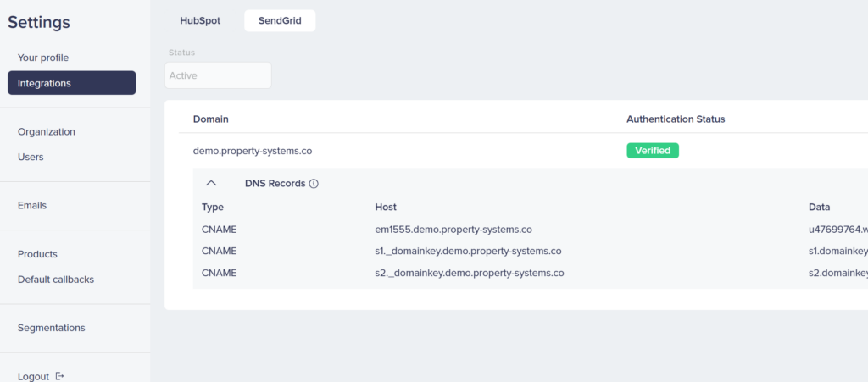Image resolution: width=868 pixels, height=382 pixels.
Task: Select the s1._domainkey host record
Action: click(x=468, y=251)
